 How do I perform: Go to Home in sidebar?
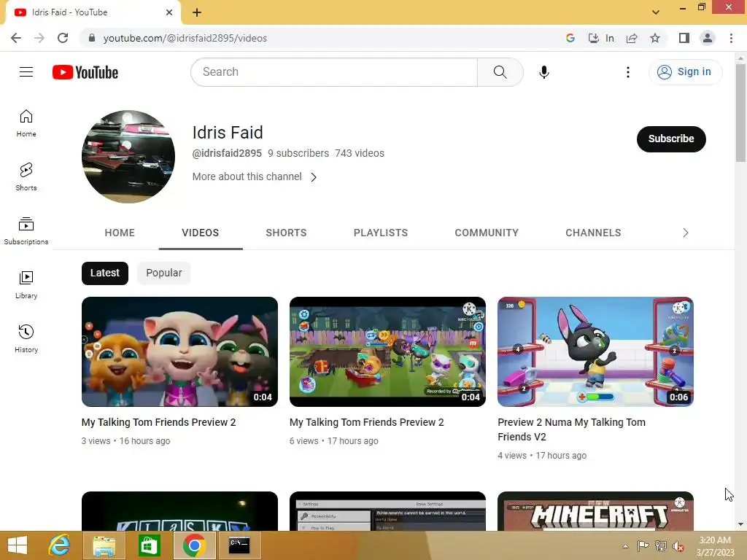[x=26, y=123]
